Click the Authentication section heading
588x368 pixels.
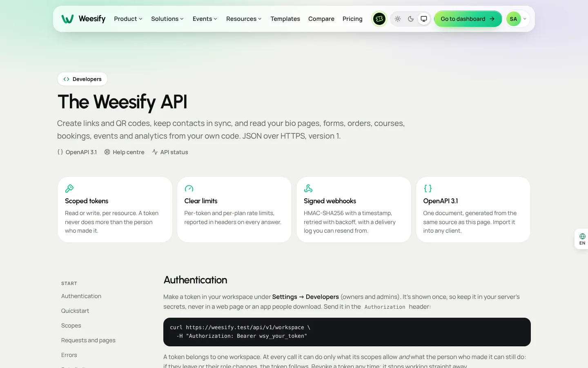pos(195,280)
